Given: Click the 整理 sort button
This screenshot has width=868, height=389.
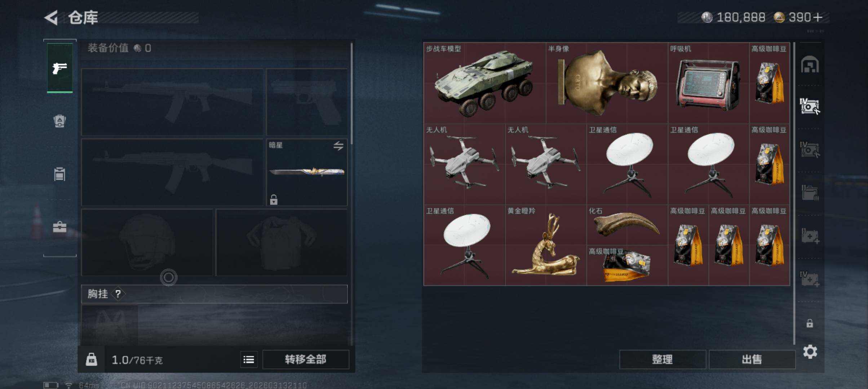Looking at the screenshot, I should [663, 359].
